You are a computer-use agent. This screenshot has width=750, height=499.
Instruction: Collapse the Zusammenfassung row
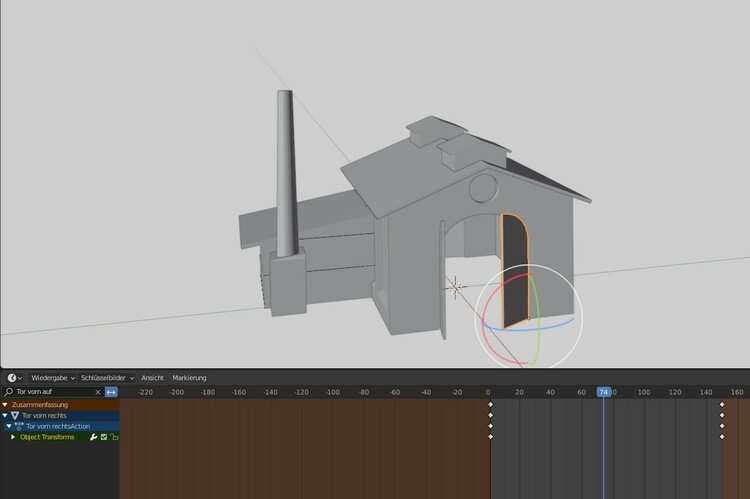5,404
